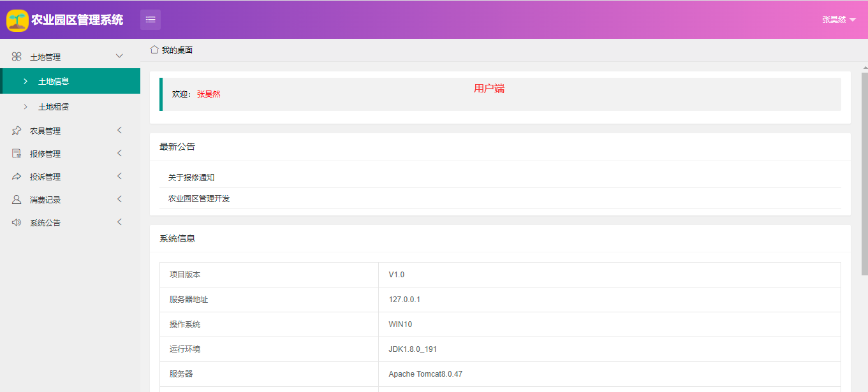Click the 服务器地址 cell
This screenshot has height=392, width=868.
tap(269, 300)
